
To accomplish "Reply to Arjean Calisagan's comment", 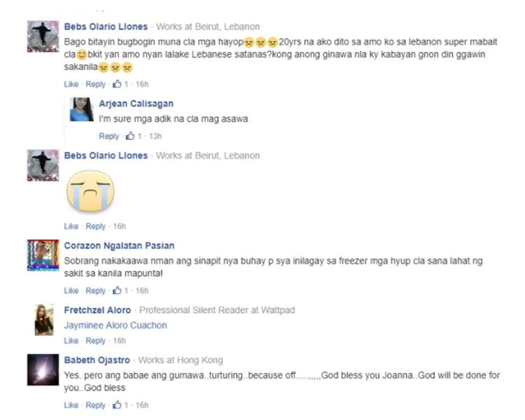I will click(x=108, y=136).
